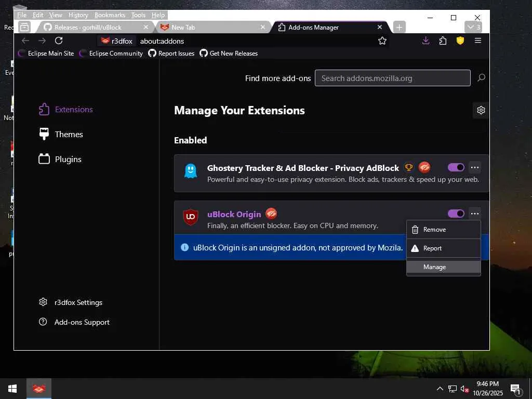Open Ghostery's three-dot more options

coord(475,167)
